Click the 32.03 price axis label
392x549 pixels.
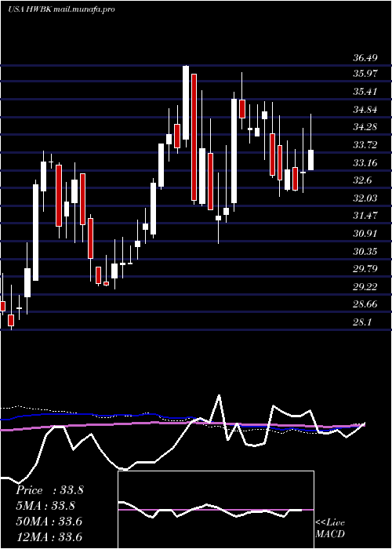pos(365,198)
